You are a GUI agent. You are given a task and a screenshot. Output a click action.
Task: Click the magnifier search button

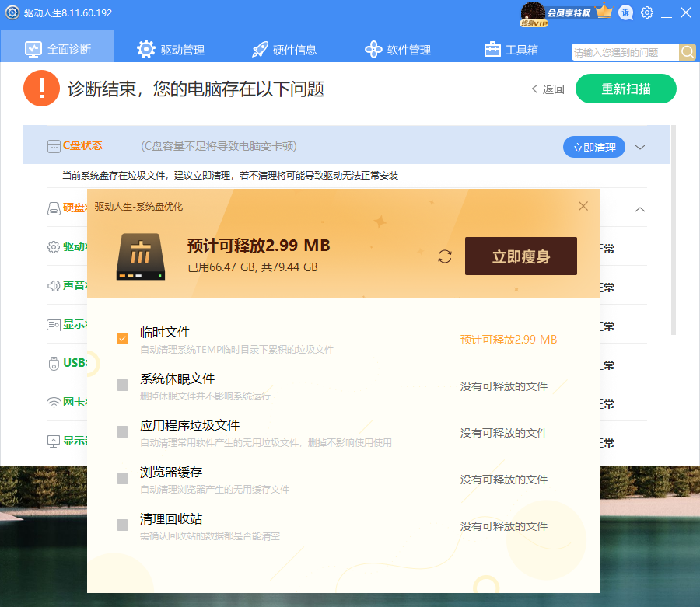click(x=688, y=52)
